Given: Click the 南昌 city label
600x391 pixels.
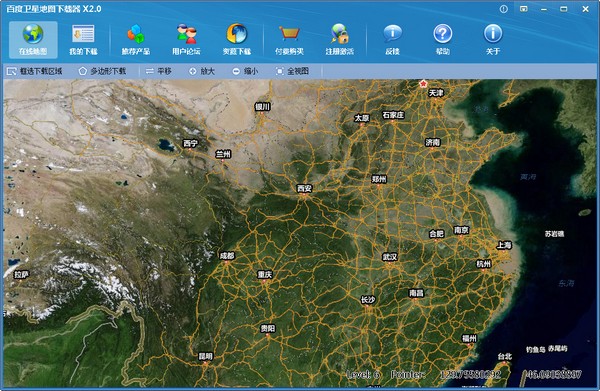Looking at the screenshot, I should (x=416, y=293).
